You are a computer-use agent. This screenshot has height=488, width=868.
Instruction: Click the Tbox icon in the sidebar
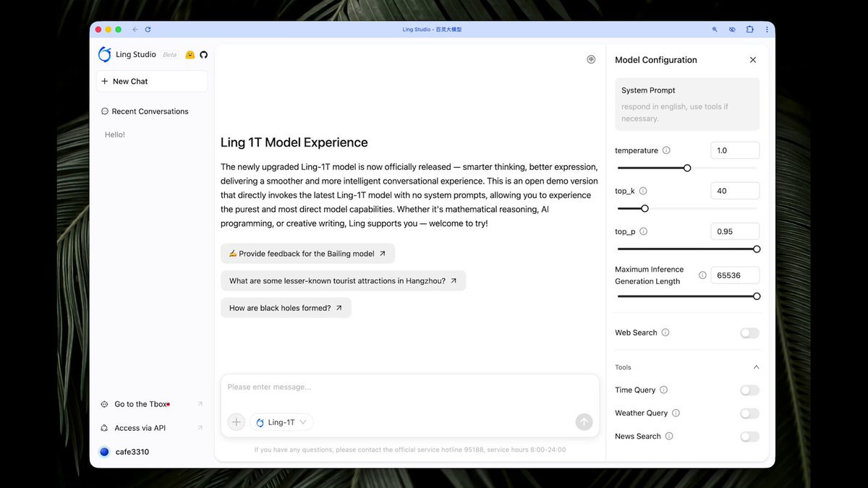[105, 404]
